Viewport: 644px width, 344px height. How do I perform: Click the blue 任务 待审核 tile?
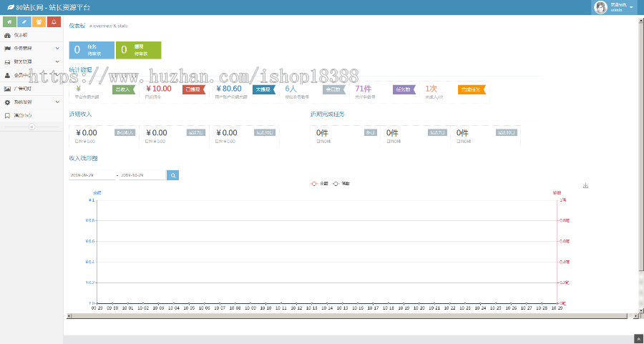tap(92, 50)
